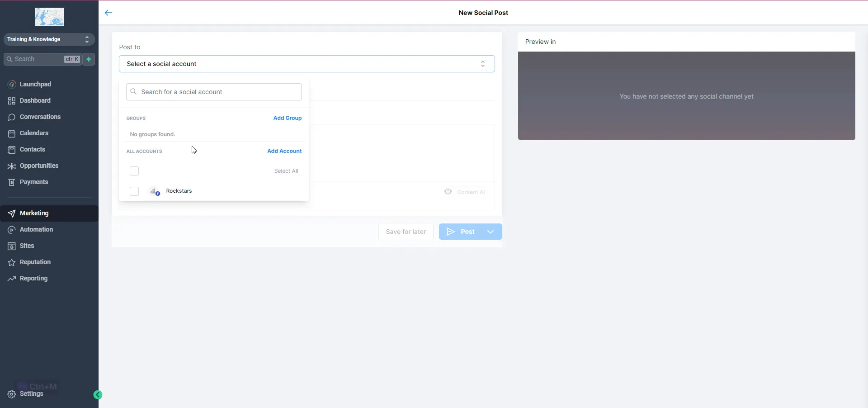Image resolution: width=868 pixels, height=408 pixels.
Task: Click the Rockstars account name
Action: coord(179,191)
